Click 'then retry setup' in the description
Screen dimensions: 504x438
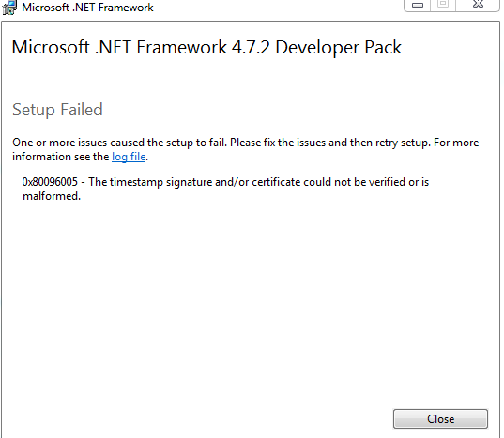coord(390,143)
